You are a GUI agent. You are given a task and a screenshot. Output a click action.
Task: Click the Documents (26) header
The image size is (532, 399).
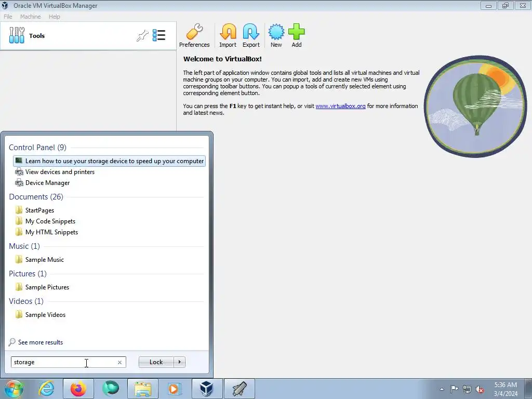click(x=36, y=197)
